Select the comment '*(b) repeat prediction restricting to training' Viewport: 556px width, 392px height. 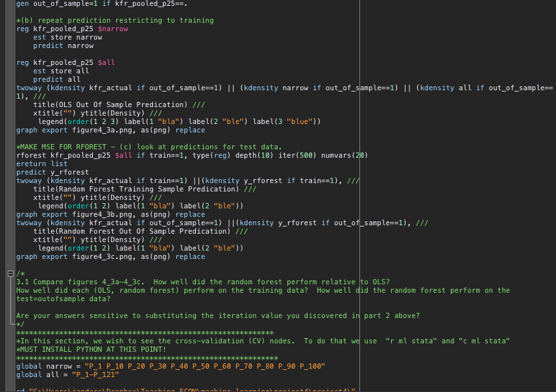[x=115, y=20]
